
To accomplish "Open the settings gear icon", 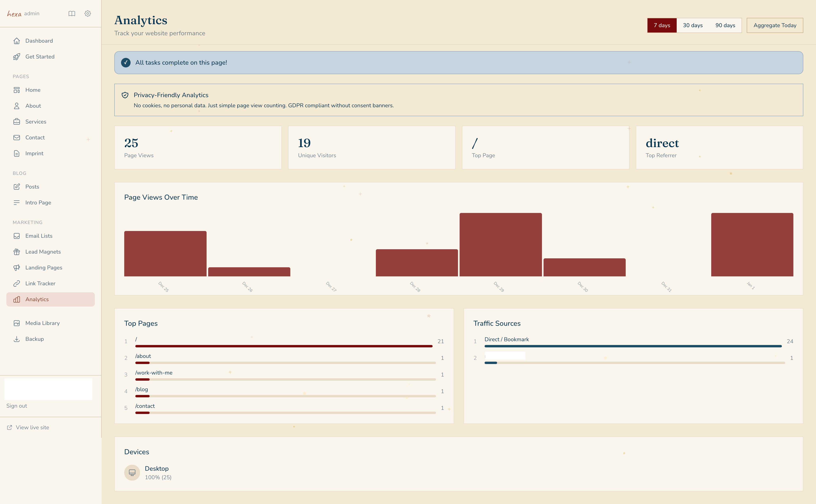I will [87, 13].
